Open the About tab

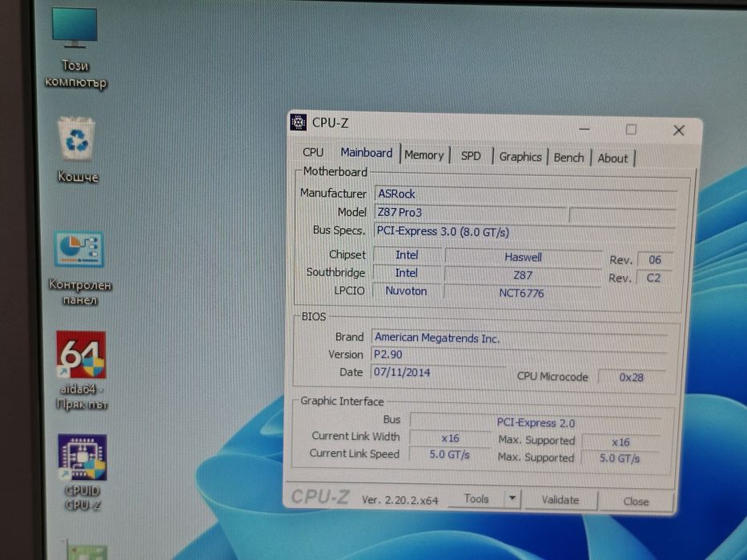612,158
